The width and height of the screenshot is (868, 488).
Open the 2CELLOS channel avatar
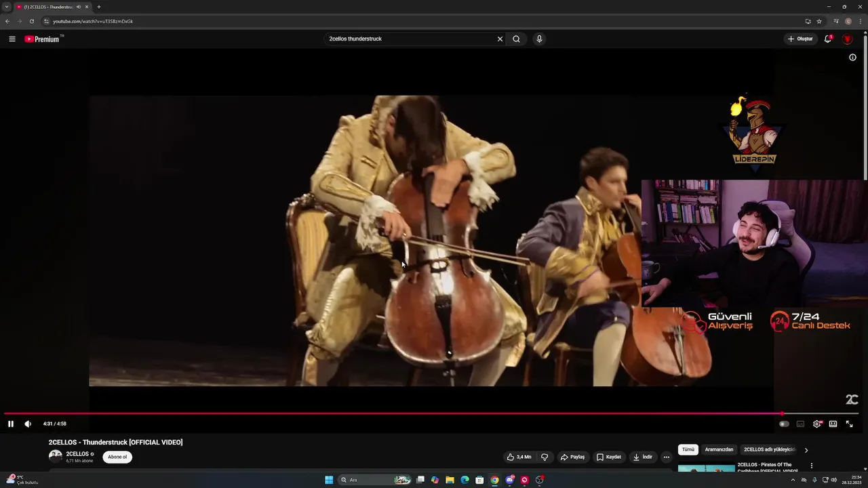55,456
